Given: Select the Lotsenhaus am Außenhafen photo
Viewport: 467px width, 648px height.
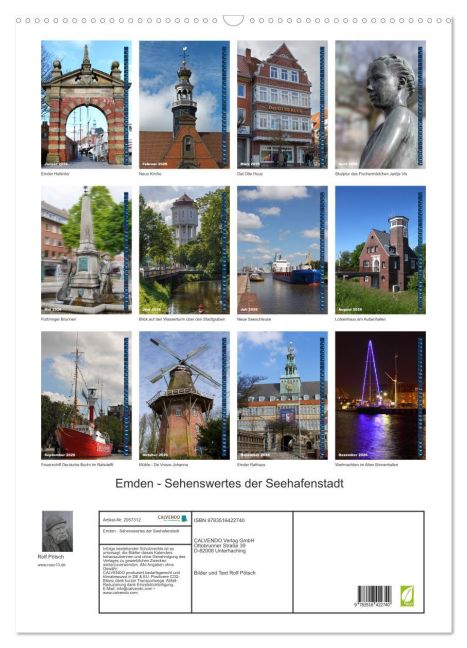Looking at the screenshot, I should (380, 250).
